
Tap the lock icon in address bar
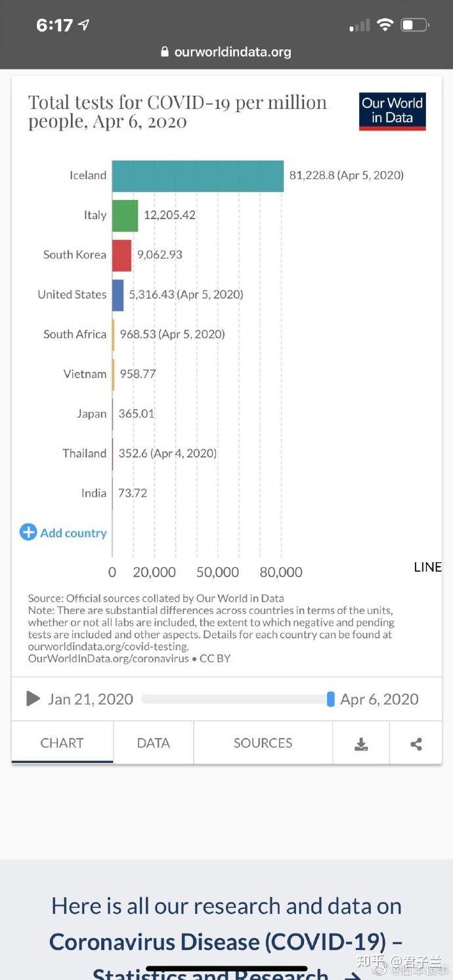(165, 52)
